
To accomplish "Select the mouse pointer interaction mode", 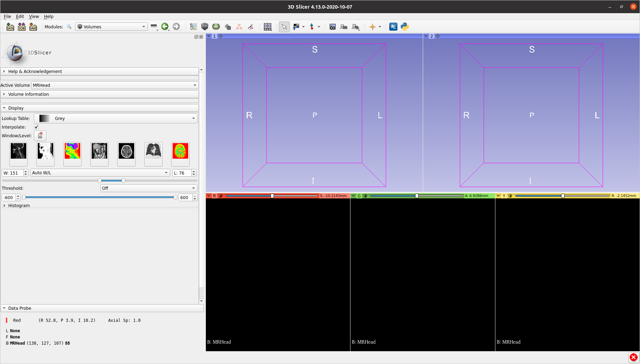I will tap(284, 27).
